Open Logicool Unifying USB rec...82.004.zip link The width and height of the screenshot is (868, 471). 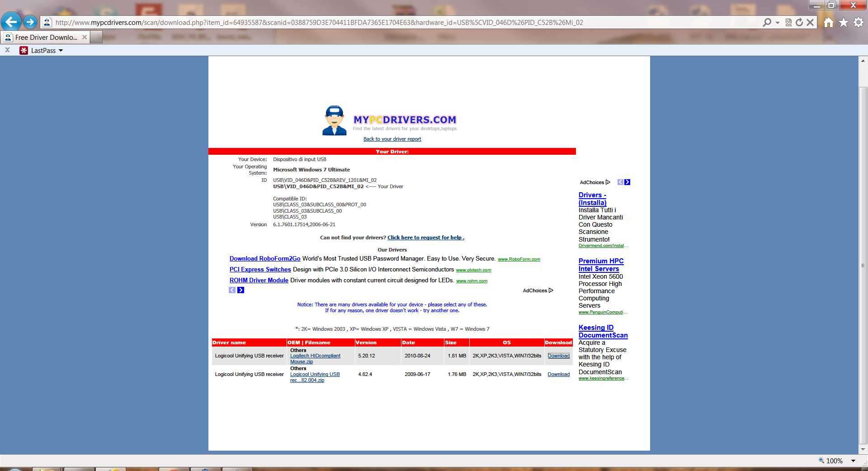[315, 377]
